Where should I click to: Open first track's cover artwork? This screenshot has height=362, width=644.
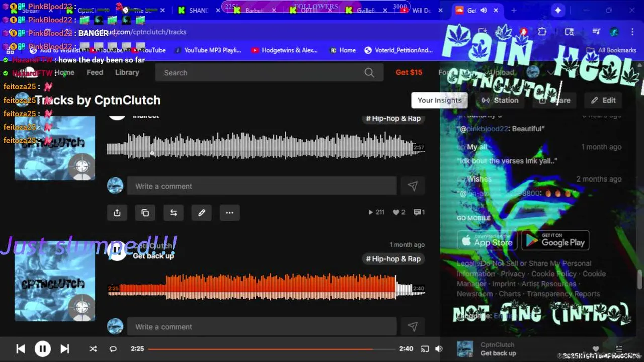55,148
